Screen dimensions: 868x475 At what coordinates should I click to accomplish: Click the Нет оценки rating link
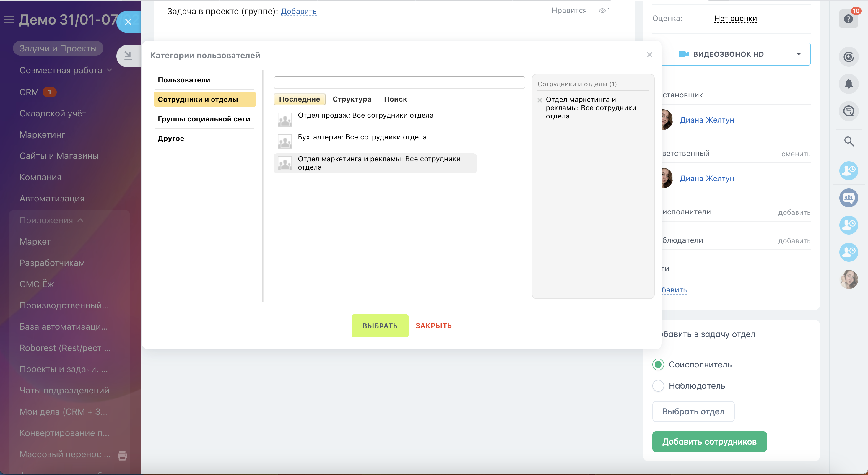coord(735,19)
